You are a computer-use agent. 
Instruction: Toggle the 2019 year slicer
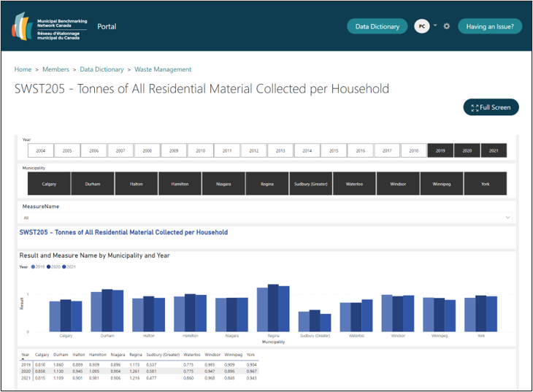point(440,150)
